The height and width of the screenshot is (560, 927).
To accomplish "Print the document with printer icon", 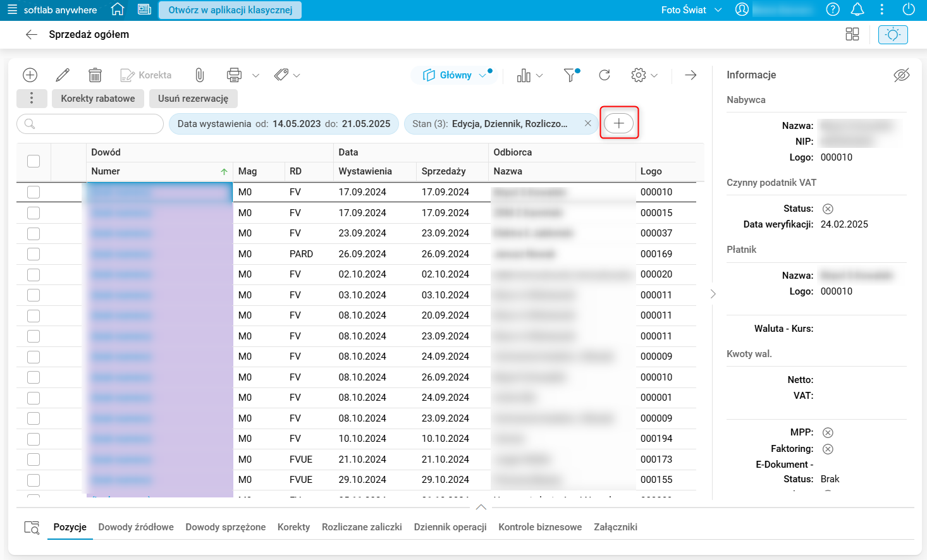I will coord(234,75).
